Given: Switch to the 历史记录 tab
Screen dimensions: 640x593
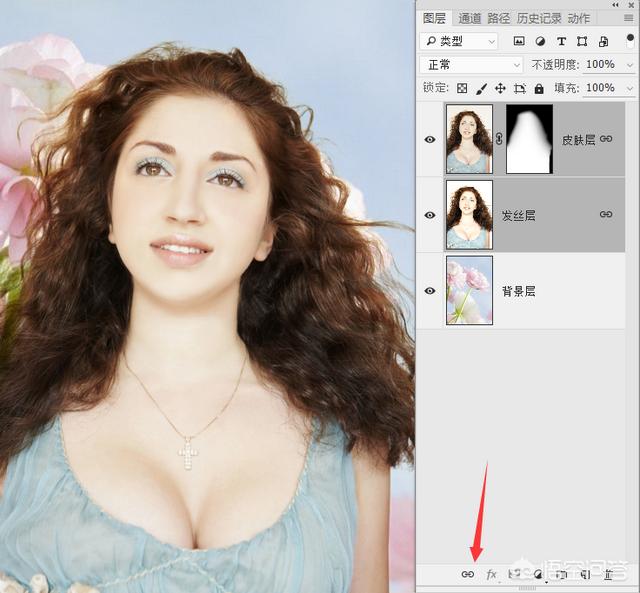Looking at the screenshot, I should [539, 18].
